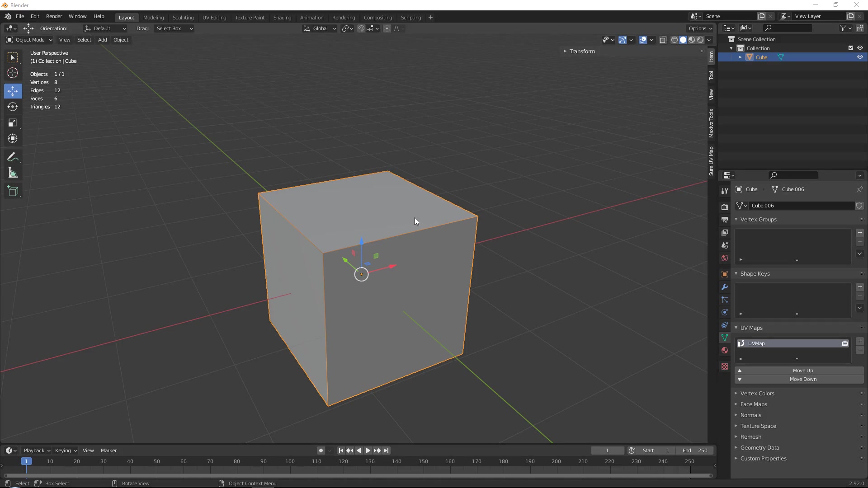
Task: Expand Geometry Data panel
Action: click(759, 448)
